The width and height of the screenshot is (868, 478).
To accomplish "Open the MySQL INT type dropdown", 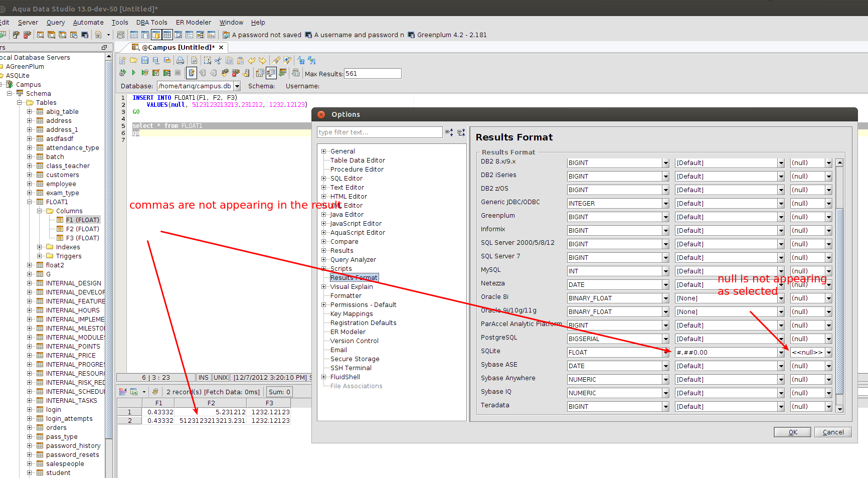I will click(665, 271).
